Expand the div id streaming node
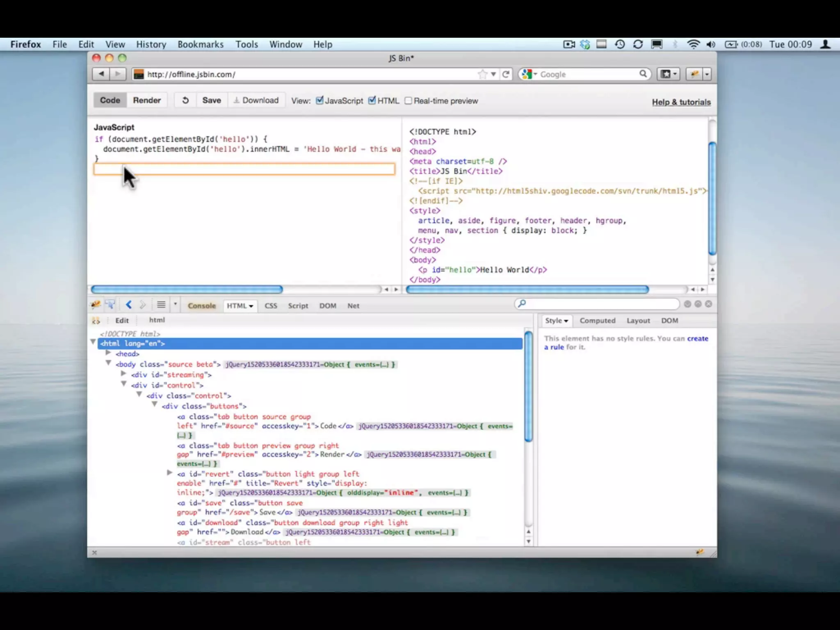The width and height of the screenshot is (840, 630). pyautogui.click(x=123, y=374)
